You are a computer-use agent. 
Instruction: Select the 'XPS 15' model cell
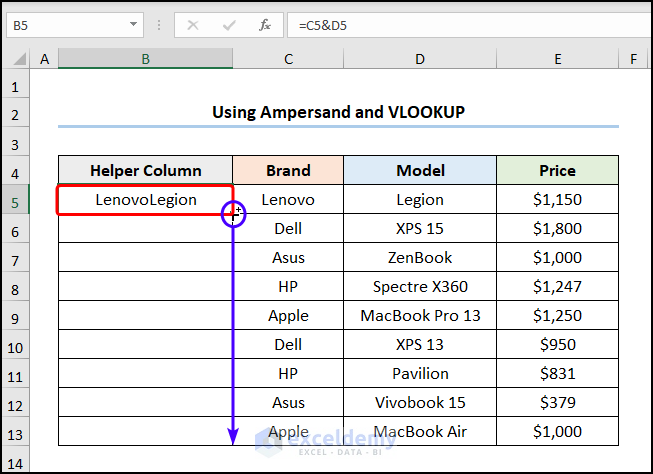tap(420, 228)
